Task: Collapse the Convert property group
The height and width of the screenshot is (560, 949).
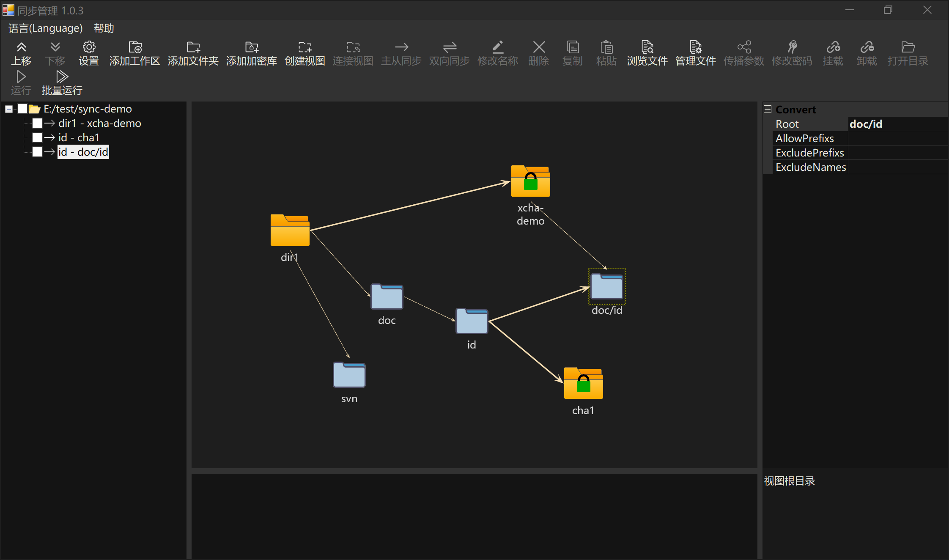Action: pyautogui.click(x=768, y=110)
